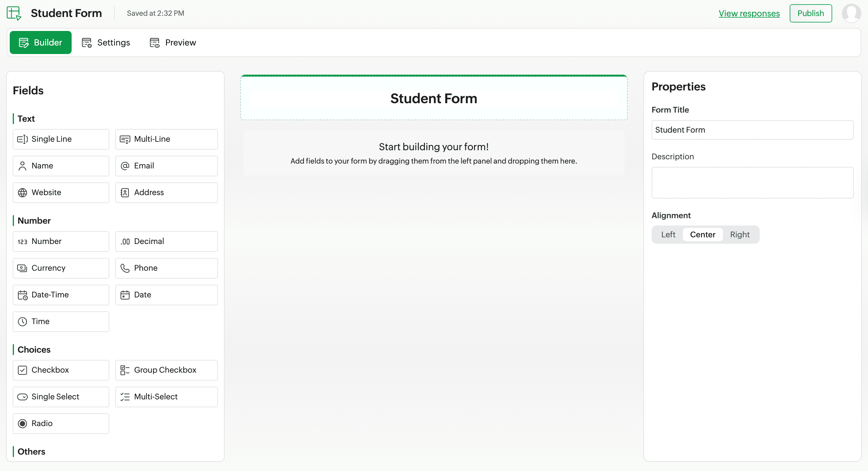Open the View responses link
The width and height of the screenshot is (868, 471).
click(x=749, y=13)
